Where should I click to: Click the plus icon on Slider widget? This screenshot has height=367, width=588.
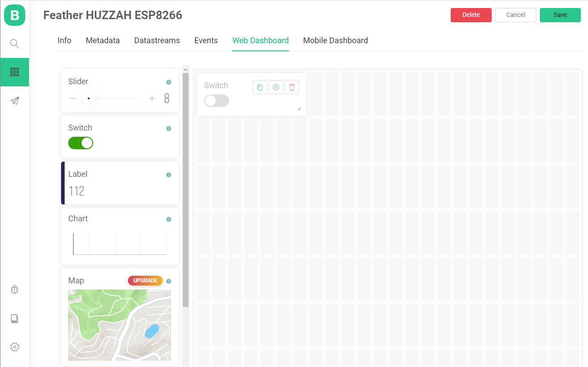click(152, 98)
